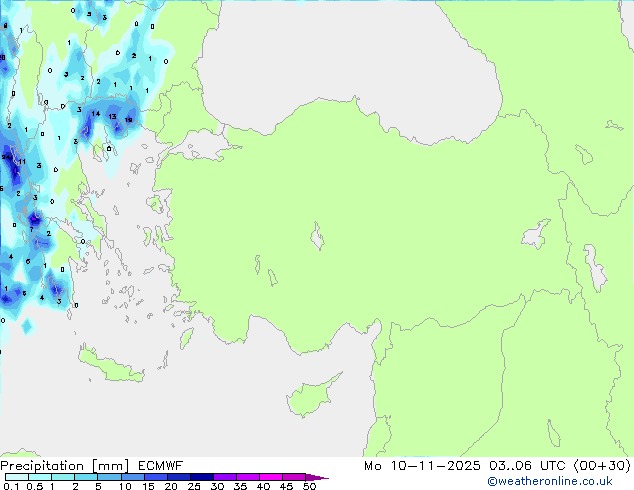The width and height of the screenshot is (634, 490).
Task: Click legend scale label "50"
Action: (x=309, y=486)
